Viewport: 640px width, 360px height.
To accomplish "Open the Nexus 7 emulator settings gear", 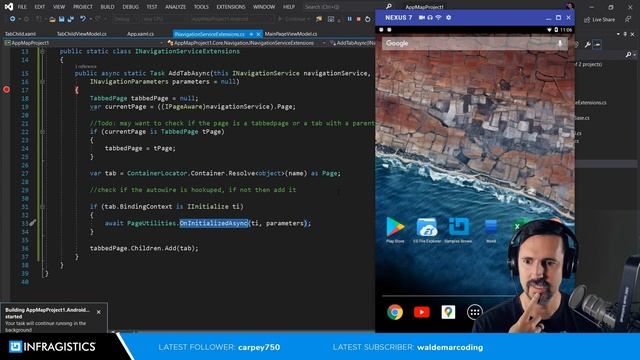I will [449, 18].
